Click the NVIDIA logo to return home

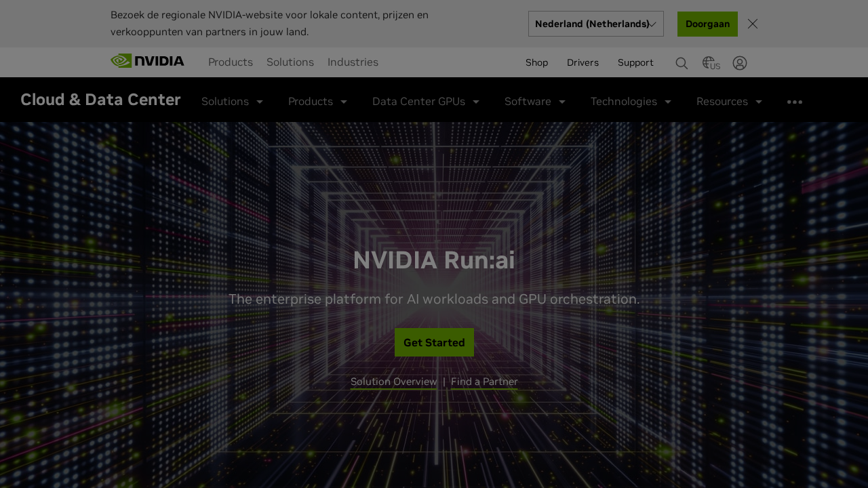[146, 60]
